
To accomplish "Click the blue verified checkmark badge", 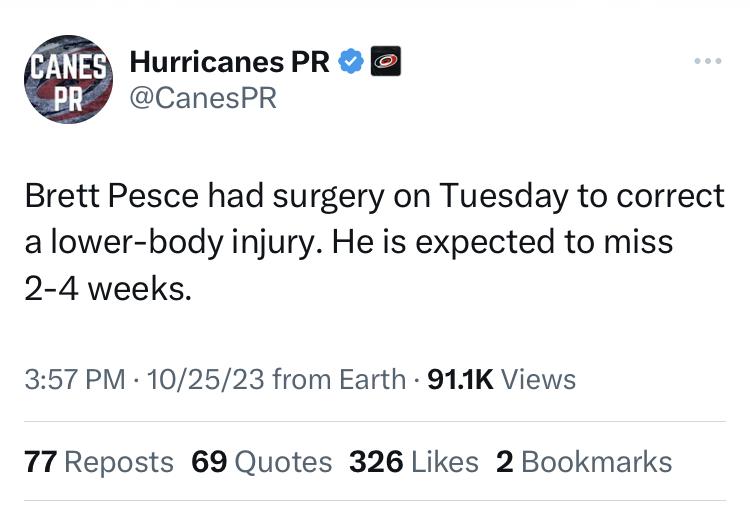I will tap(350, 62).
